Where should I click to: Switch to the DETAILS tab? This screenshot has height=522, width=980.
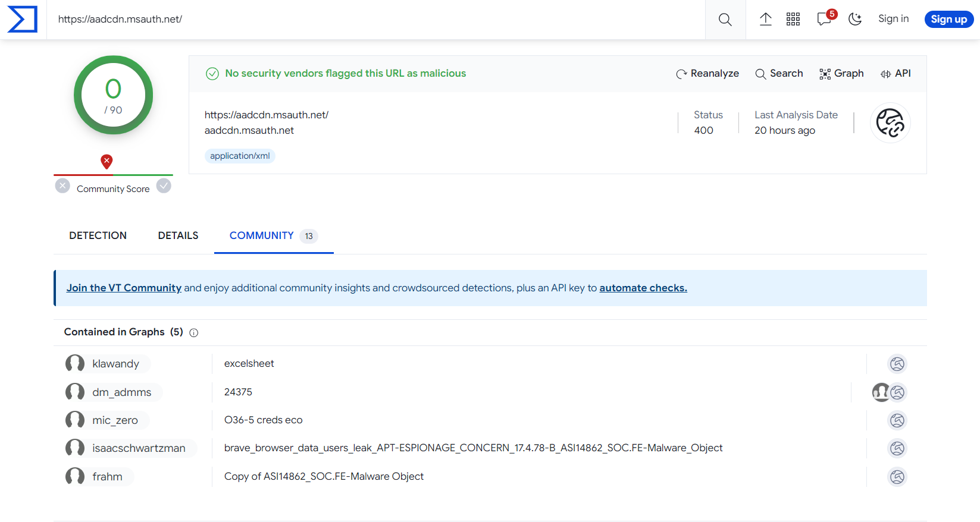[x=178, y=235]
